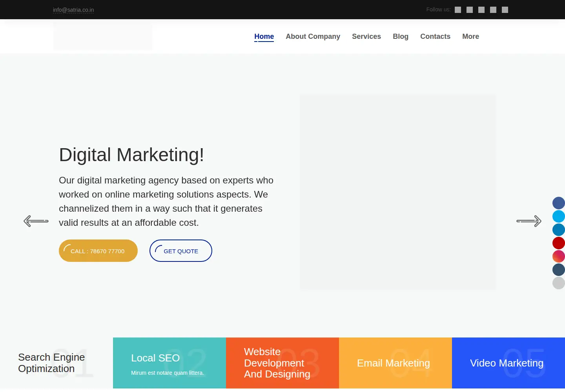
Task: Open Website Development And Designing card
Action: [x=282, y=363]
